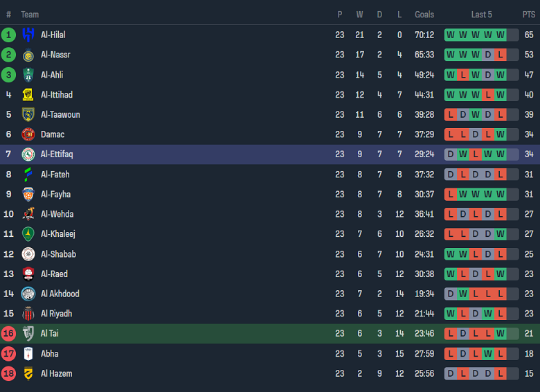
Task: Select the Al Tai highlighted row
Action: (208, 334)
